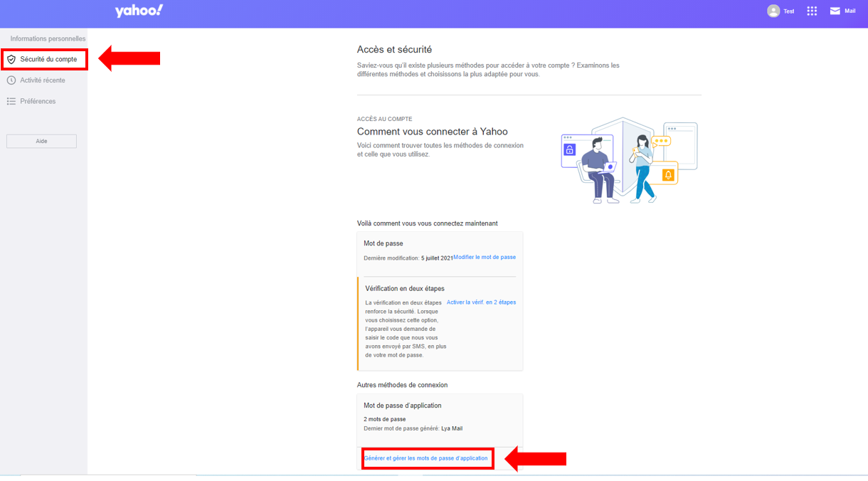The width and height of the screenshot is (868, 481).
Task: Open the Préférences sidebar label
Action: [x=38, y=102]
